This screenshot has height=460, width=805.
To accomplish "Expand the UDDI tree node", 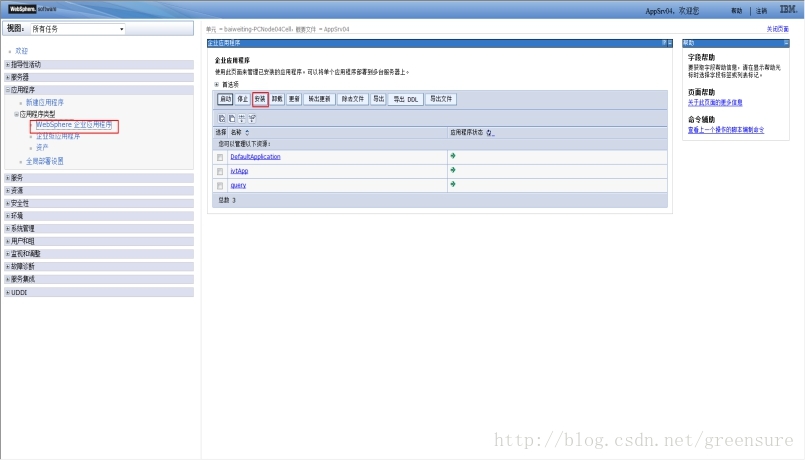I will (x=8, y=292).
